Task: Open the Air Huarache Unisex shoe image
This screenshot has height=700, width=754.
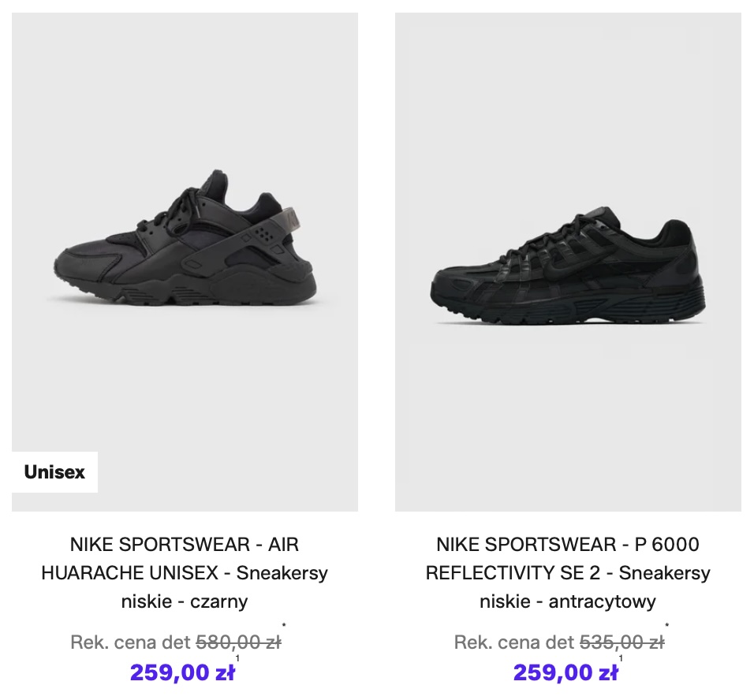Action: click(185, 252)
